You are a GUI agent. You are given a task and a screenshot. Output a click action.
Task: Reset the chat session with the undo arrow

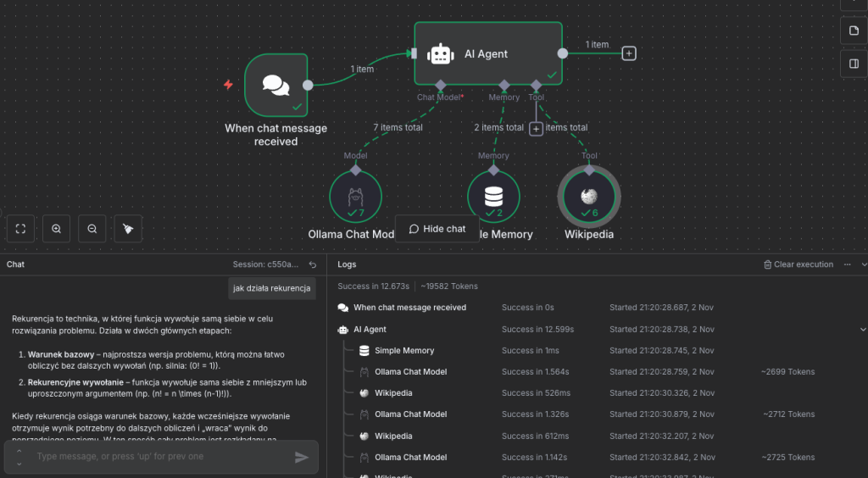click(x=313, y=264)
